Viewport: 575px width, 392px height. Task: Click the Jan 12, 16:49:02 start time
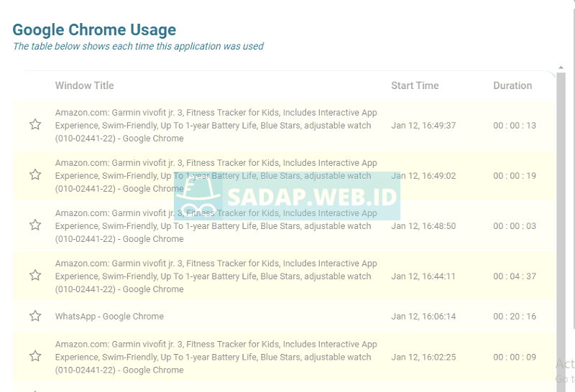(423, 175)
